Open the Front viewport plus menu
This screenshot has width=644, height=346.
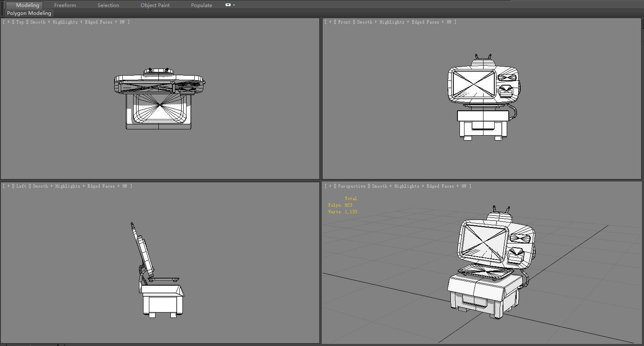point(330,22)
